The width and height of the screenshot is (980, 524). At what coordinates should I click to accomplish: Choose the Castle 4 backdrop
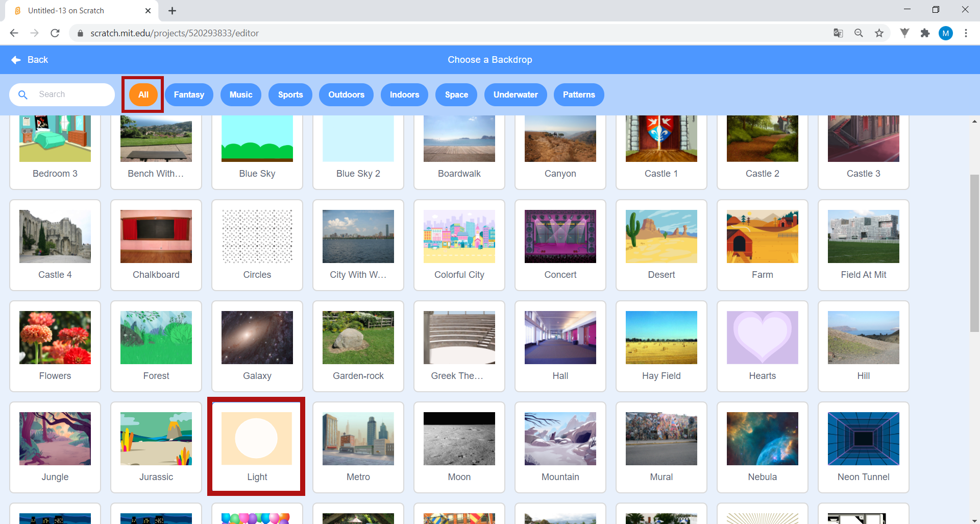click(55, 245)
